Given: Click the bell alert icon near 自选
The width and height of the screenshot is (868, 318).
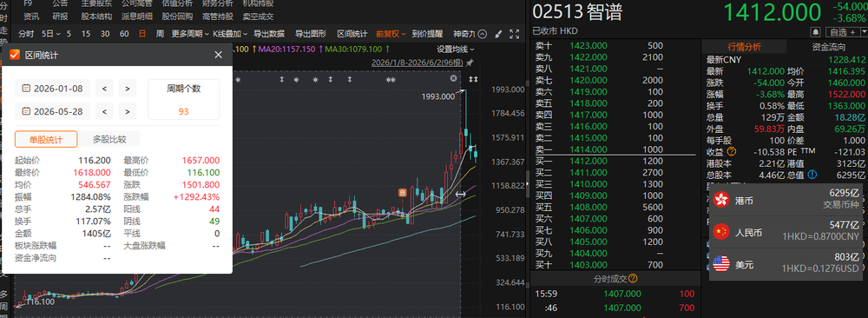Looking at the screenshot, I should click(x=815, y=31).
